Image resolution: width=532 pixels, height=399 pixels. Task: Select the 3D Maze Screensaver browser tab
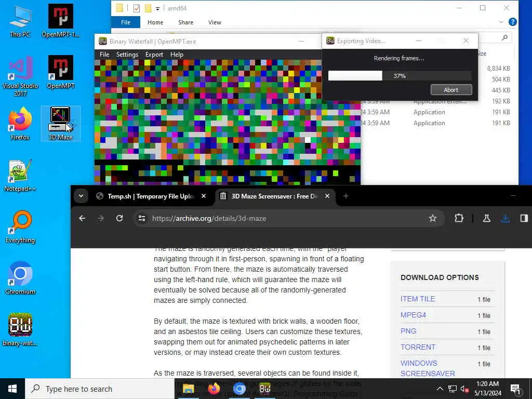274,196
